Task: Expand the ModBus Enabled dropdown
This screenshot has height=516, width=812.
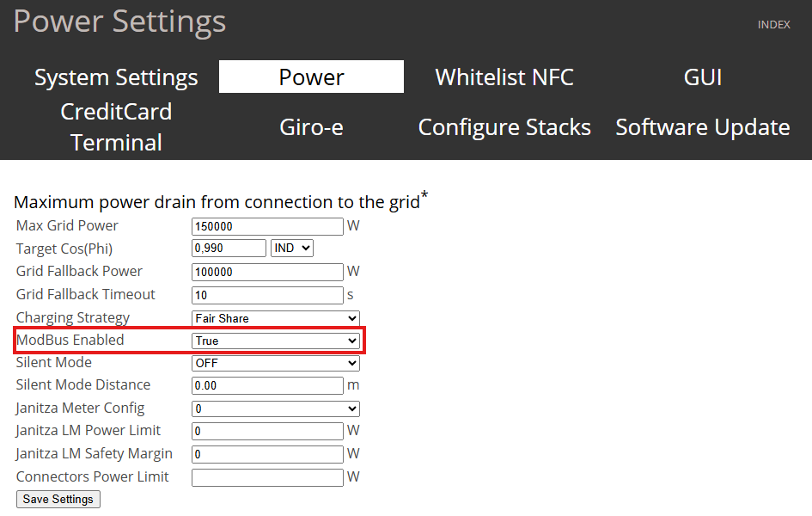Action: 275,341
